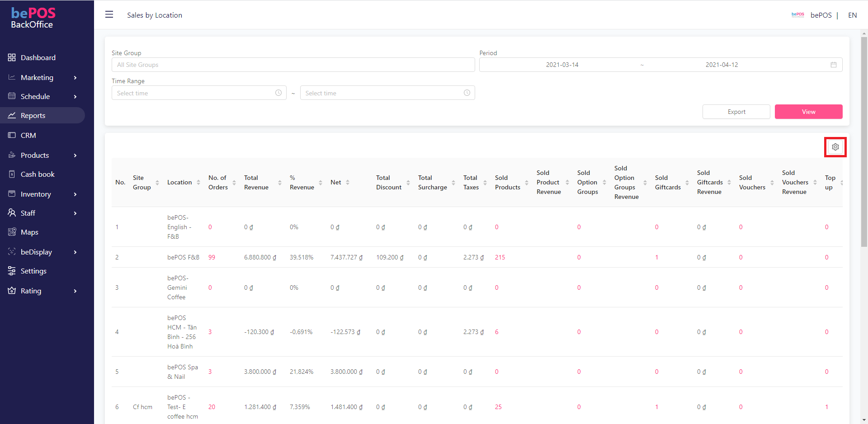Click the small bePOS account logo
Screen dimensions: 868x424
(x=798, y=15)
